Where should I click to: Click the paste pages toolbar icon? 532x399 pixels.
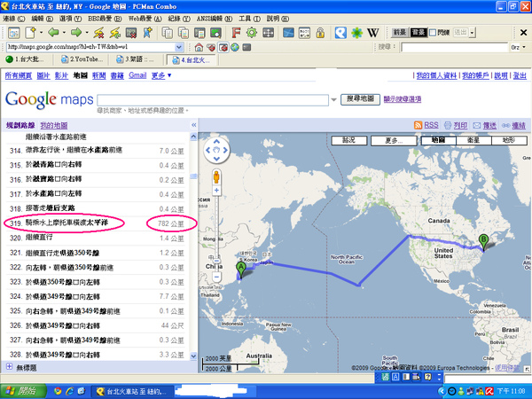(184, 33)
